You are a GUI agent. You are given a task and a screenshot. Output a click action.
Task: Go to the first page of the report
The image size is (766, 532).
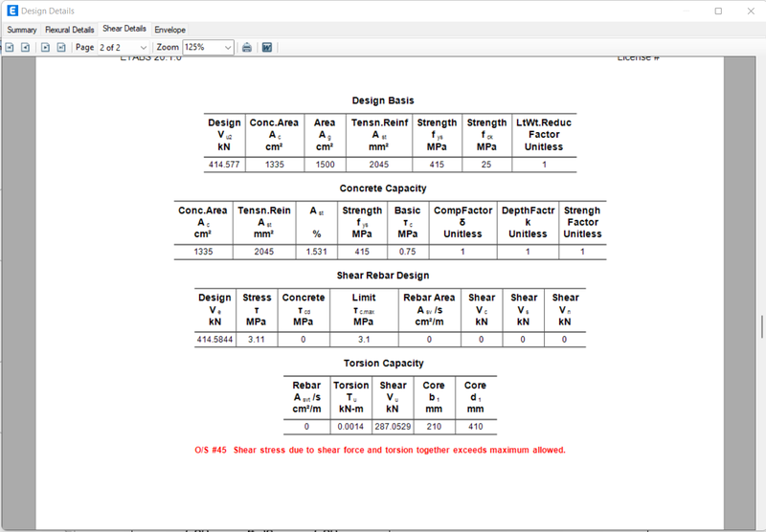click(10, 47)
